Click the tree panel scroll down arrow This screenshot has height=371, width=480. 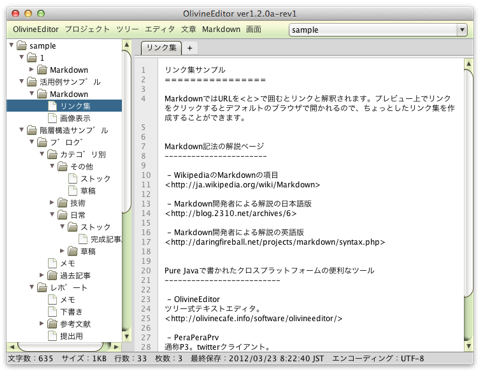click(127, 336)
